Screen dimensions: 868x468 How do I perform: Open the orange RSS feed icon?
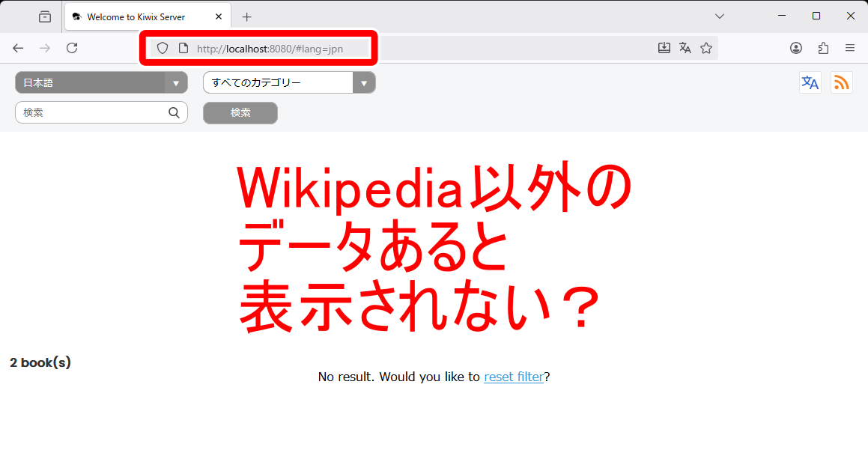tap(841, 82)
